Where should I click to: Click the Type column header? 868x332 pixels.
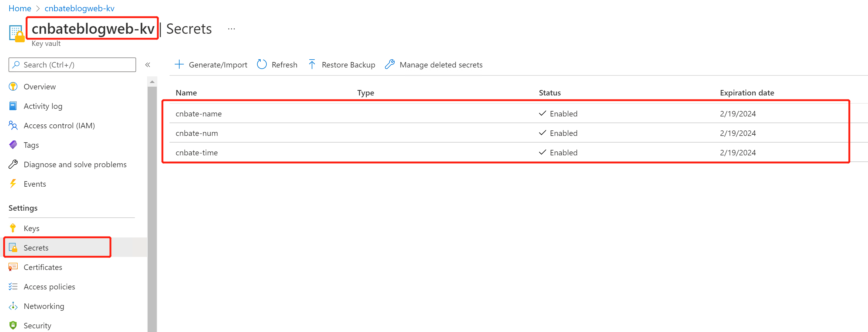[x=365, y=93]
